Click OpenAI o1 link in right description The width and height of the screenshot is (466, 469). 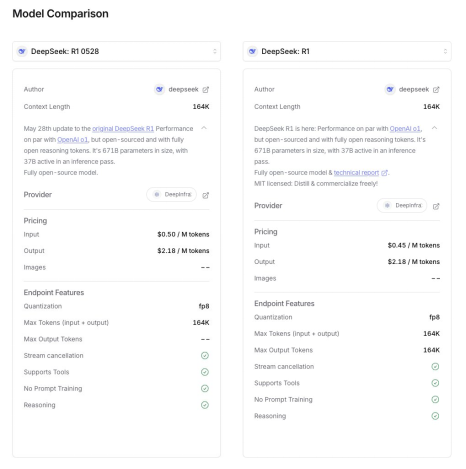click(x=405, y=129)
